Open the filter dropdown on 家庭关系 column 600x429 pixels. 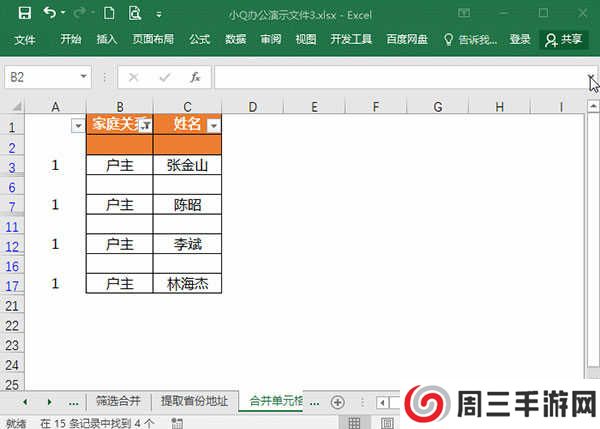coord(145,125)
